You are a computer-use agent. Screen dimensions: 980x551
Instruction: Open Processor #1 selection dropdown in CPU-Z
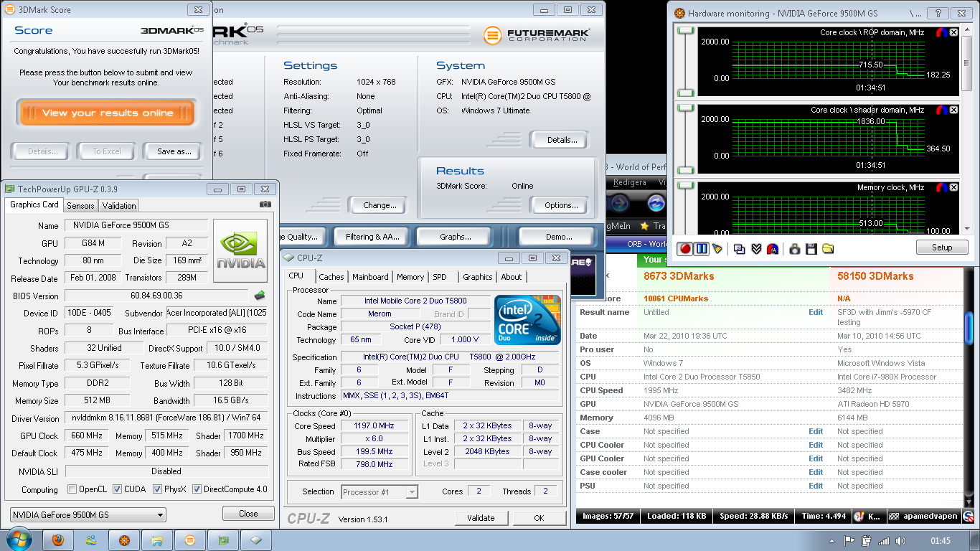click(x=380, y=491)
